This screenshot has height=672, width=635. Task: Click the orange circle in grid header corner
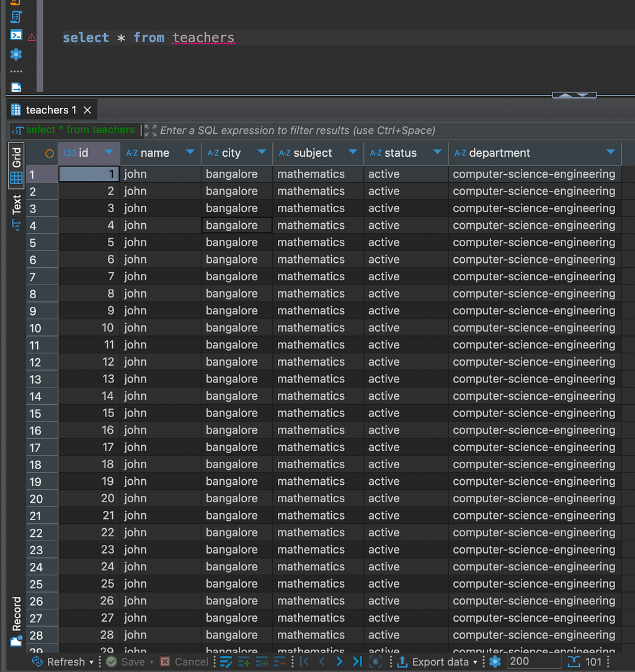(x=50, y=153)
